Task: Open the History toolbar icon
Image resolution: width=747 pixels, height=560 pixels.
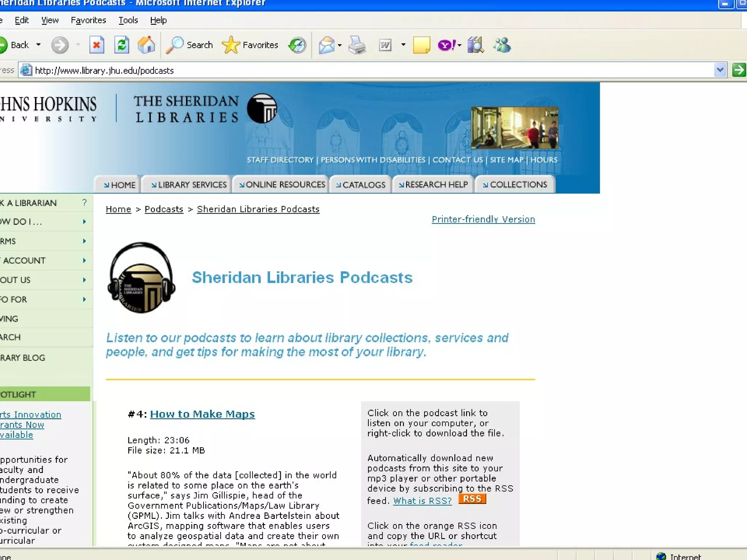Action: coord(297,45)
